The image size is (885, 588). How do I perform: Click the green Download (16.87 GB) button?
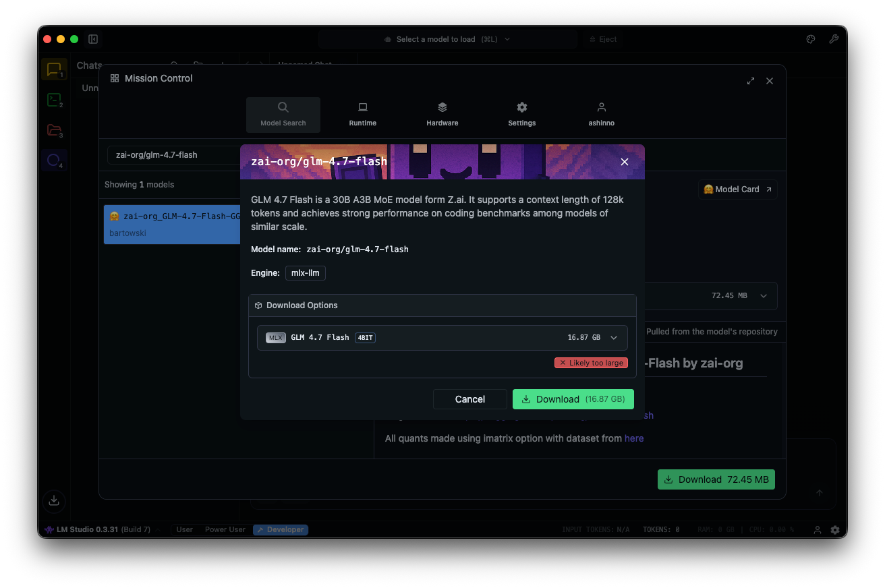click(573, 399)
